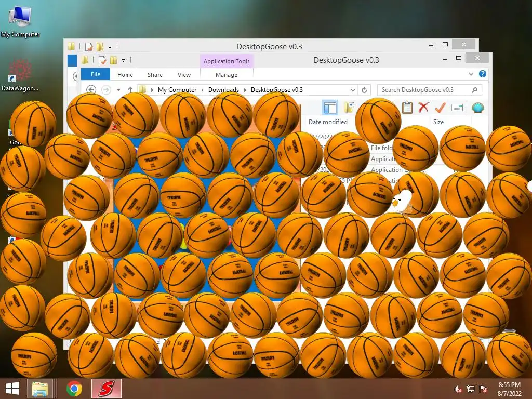Focus the Search DesktopGoose v0.3 box
The height and width of the screenshot is (399, 532).
[x=430, y=90]
